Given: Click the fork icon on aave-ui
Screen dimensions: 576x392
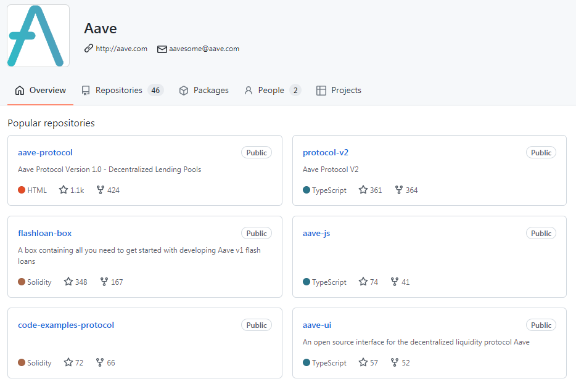Looking at the screenshot, I should tap(395, 362).
